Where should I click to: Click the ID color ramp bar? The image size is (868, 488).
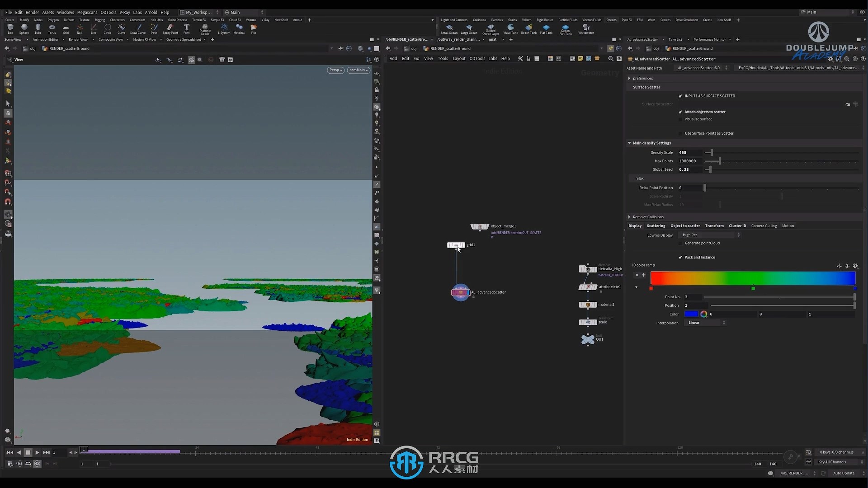753,278
